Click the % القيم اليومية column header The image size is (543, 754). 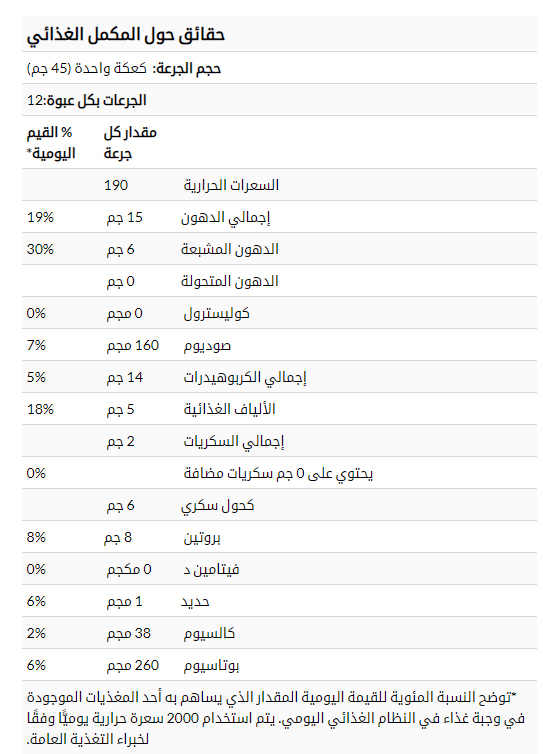point(51,142)
